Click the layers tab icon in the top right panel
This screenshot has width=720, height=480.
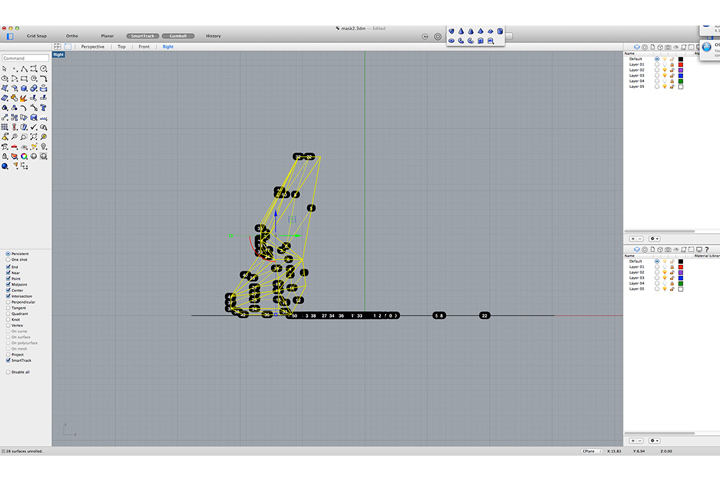[636, 47]
